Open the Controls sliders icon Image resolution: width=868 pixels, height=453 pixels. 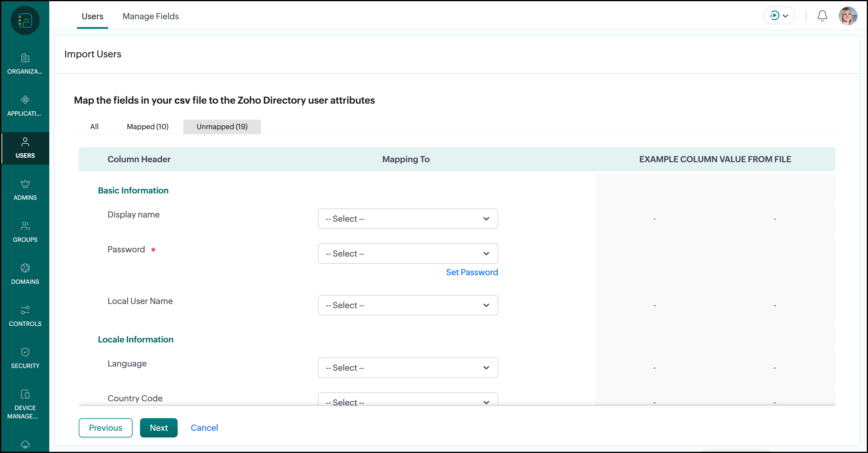click(25, 310)
